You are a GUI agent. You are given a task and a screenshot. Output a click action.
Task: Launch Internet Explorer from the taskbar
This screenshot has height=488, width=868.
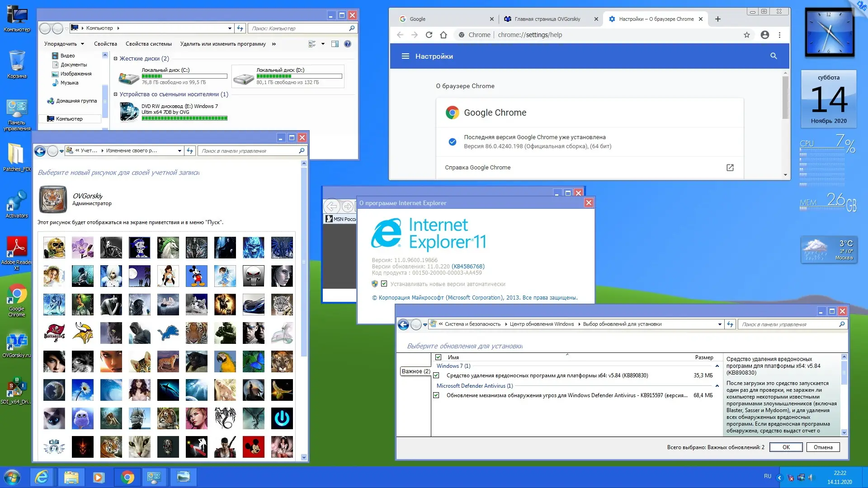(42, 477)
